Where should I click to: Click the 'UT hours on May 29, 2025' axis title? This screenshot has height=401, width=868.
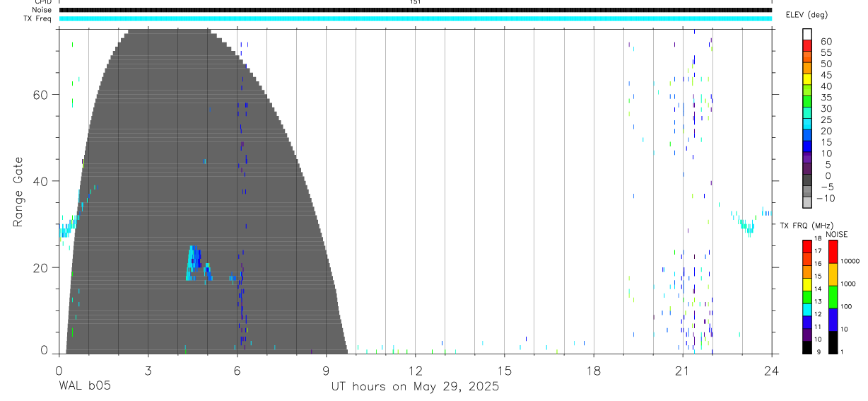tap(416, 387)
